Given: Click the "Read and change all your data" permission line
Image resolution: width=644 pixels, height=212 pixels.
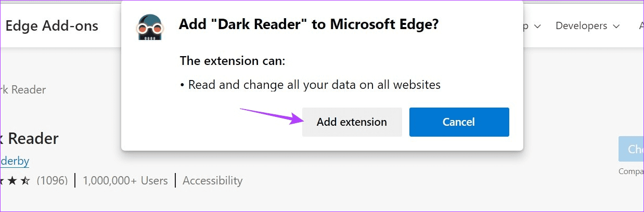Looking at the screenshot, I should click(x=311, y=84).
